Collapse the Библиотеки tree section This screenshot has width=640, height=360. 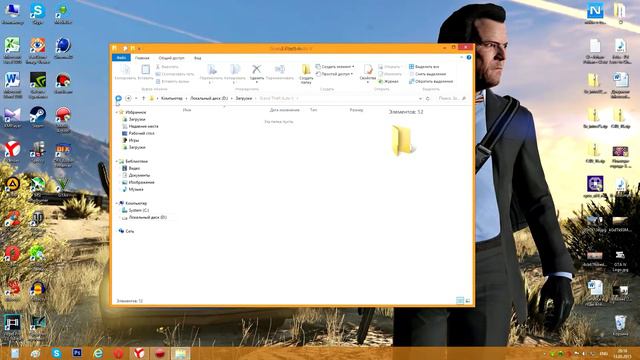click(116, 162)
